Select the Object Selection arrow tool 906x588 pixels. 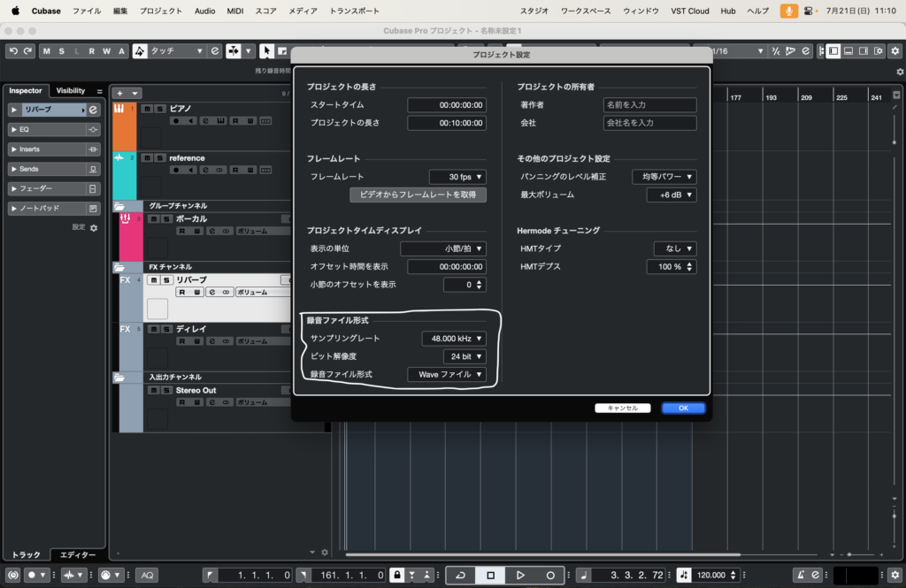point(265,51)
